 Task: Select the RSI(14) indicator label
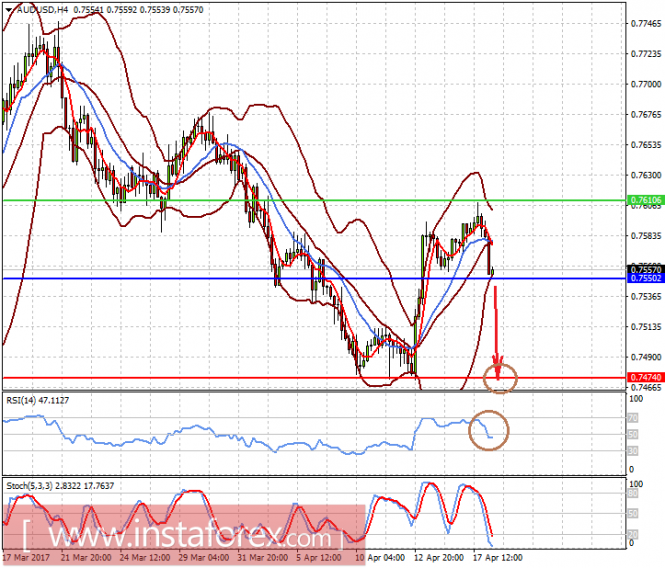click(x=37, y=400)
